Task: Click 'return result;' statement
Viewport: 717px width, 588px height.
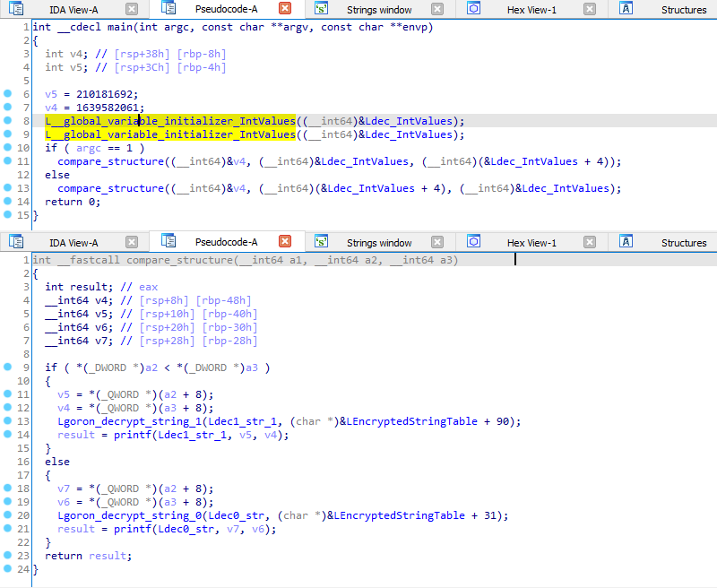Action: click(x=88, y=556)
